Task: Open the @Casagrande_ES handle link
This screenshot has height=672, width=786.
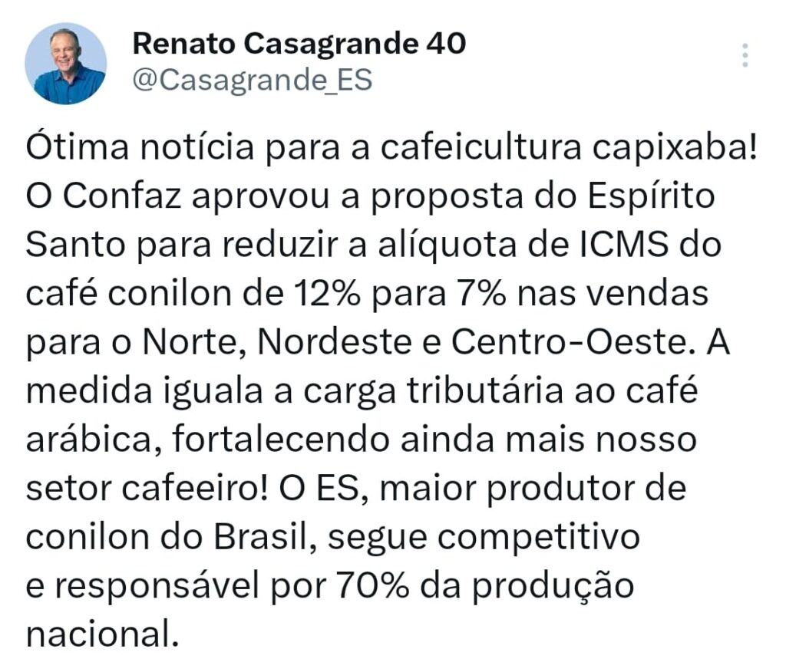Action: (x=252, y=81)
